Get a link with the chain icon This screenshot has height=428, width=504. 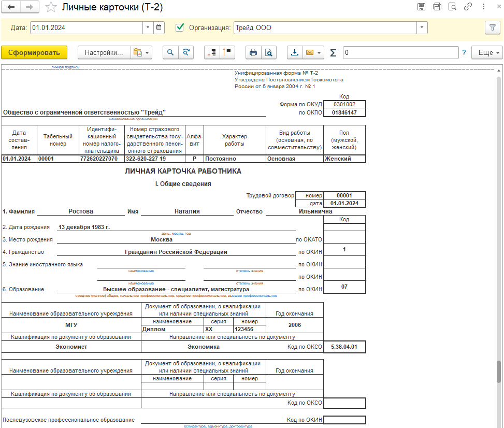pos(468,7)
